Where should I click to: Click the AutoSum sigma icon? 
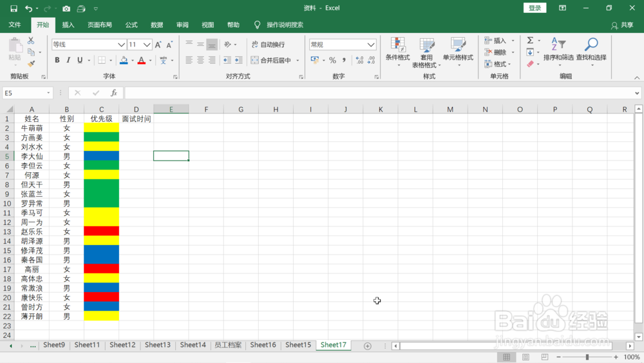[530, 40]
